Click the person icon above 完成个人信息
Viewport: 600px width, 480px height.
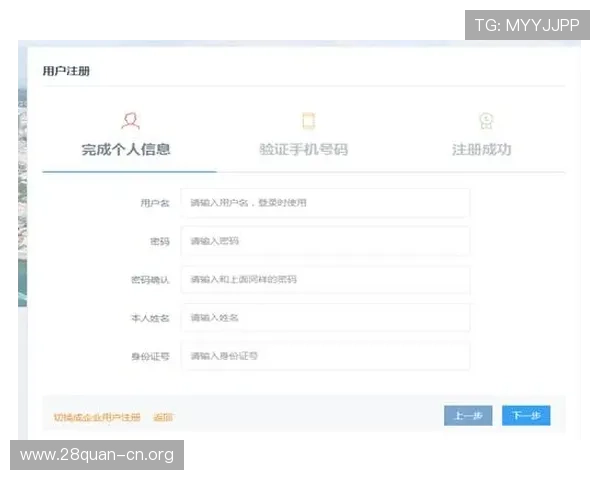point(130,121)
